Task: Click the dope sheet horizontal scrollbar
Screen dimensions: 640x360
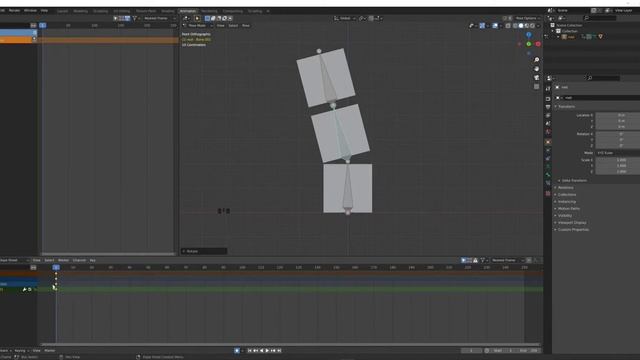Action: pos(290,344)
